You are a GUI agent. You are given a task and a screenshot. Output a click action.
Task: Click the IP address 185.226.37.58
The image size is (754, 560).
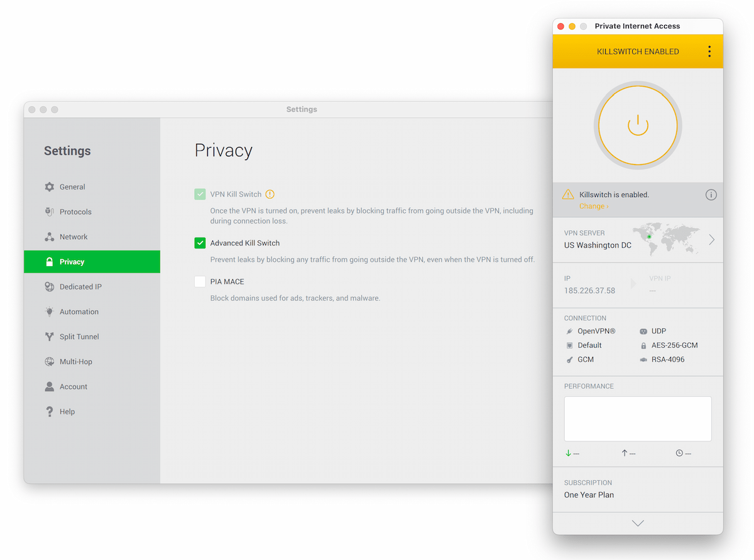(589, 291)
